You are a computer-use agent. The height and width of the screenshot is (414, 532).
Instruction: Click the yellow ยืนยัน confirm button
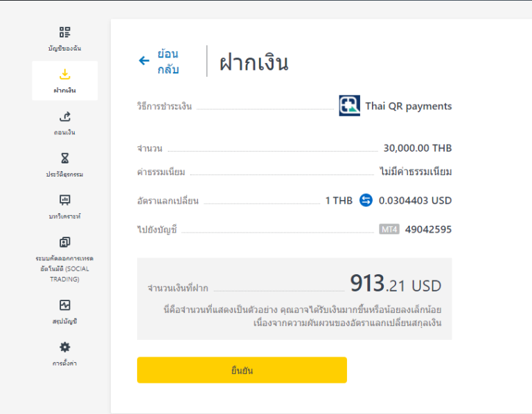click(242, 370)
